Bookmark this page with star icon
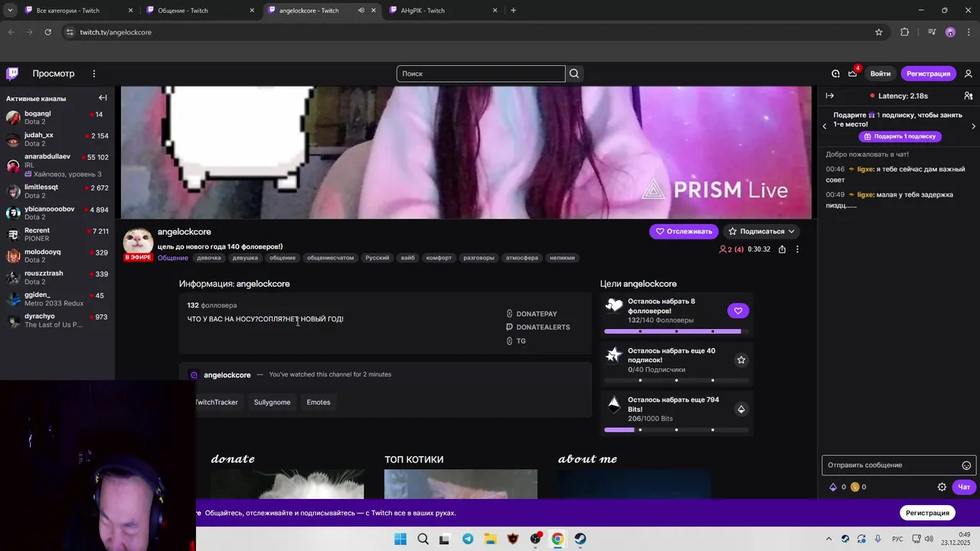 pyautogui.click(x=879, y=32)
